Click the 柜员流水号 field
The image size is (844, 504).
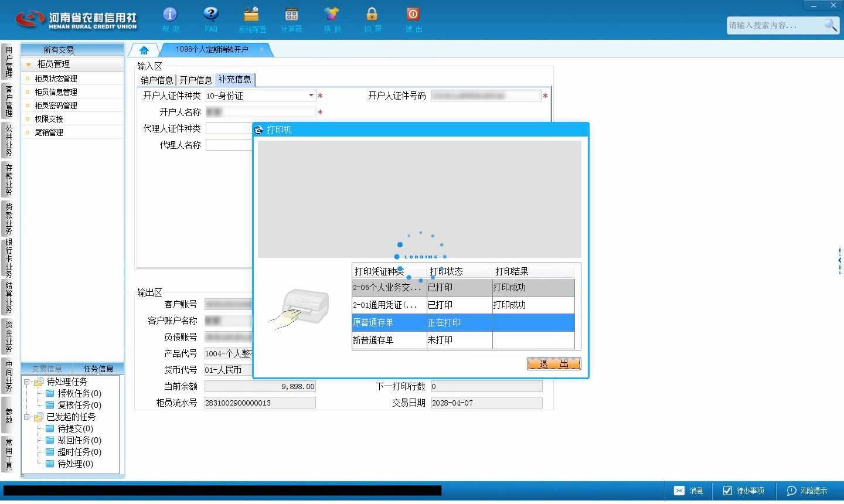tap(260, 403)
